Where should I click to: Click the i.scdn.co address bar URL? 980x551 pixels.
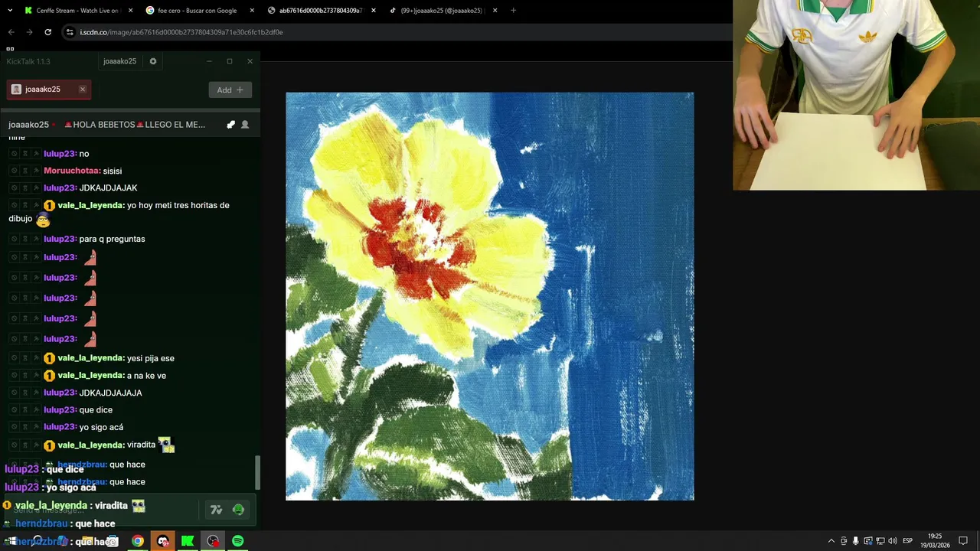tap(181, 32)
